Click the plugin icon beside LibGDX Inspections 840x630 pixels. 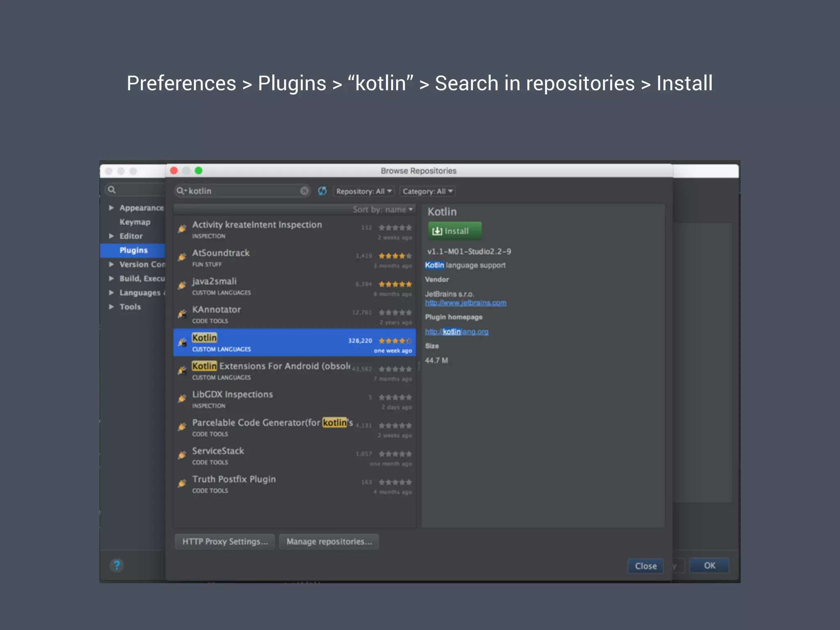click(x=182, y=399)
